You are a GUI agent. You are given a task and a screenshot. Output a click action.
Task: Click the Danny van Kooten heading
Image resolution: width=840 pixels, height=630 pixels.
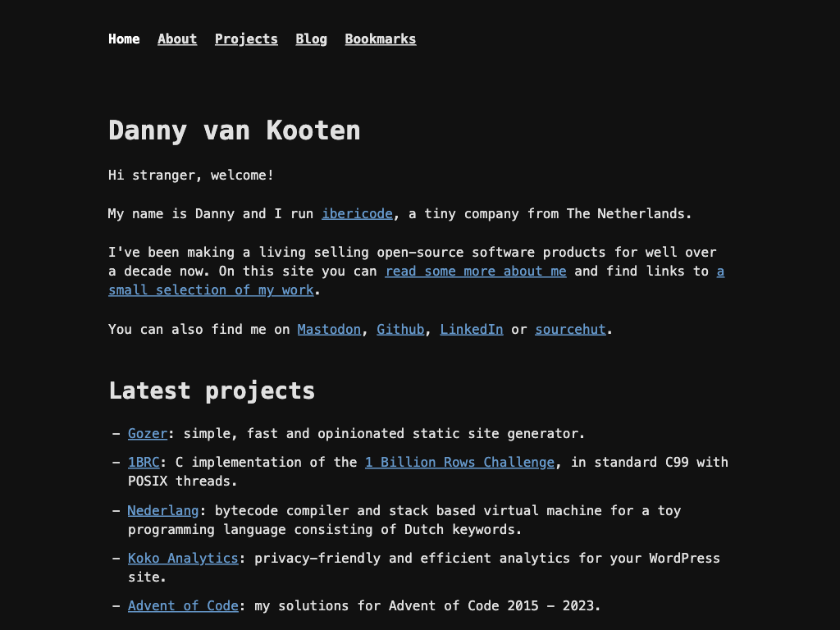pos(235,130)
